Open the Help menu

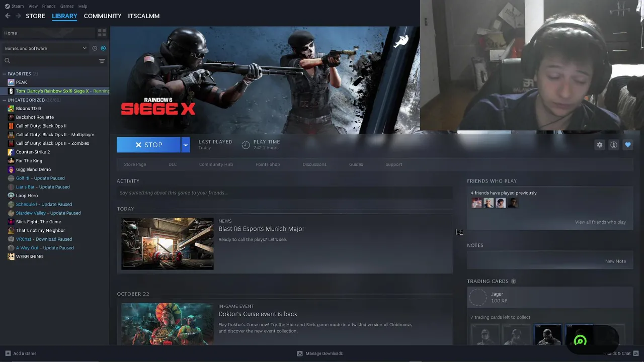point(83,6)
